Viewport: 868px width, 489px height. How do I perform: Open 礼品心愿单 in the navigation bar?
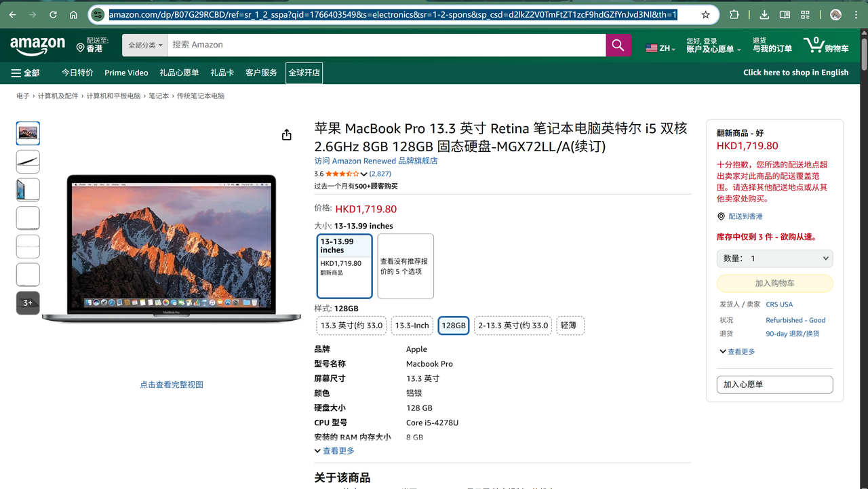coord(179,73)
